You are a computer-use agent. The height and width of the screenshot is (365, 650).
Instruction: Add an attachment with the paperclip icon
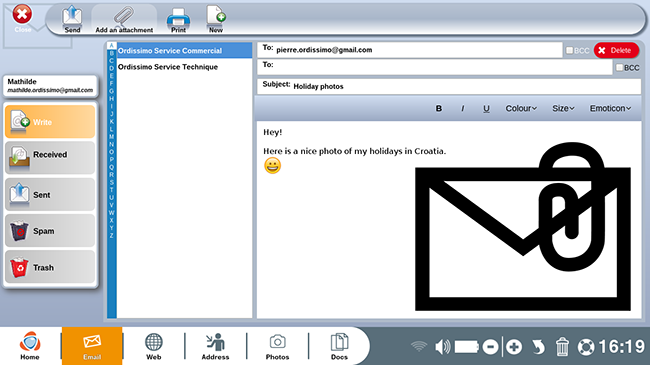[124, 19]
